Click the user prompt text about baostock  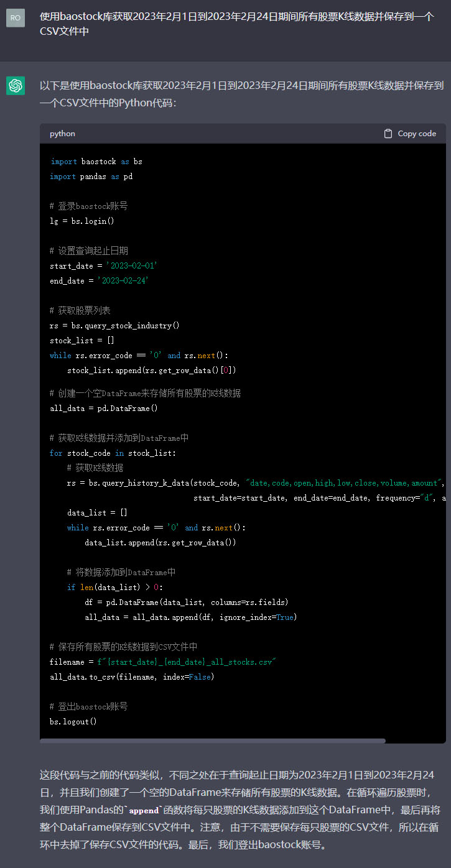pyautogui.click(x=236, y=24)
